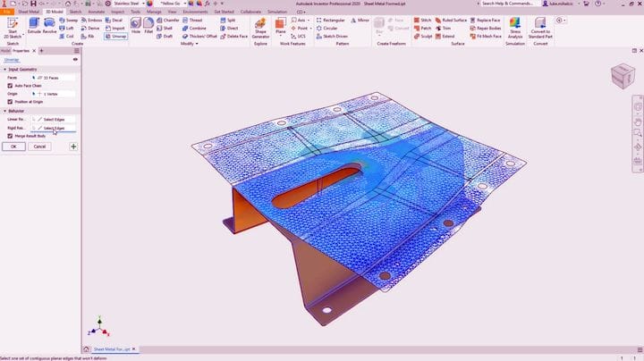Select the Fillet tool

point(150,23)
